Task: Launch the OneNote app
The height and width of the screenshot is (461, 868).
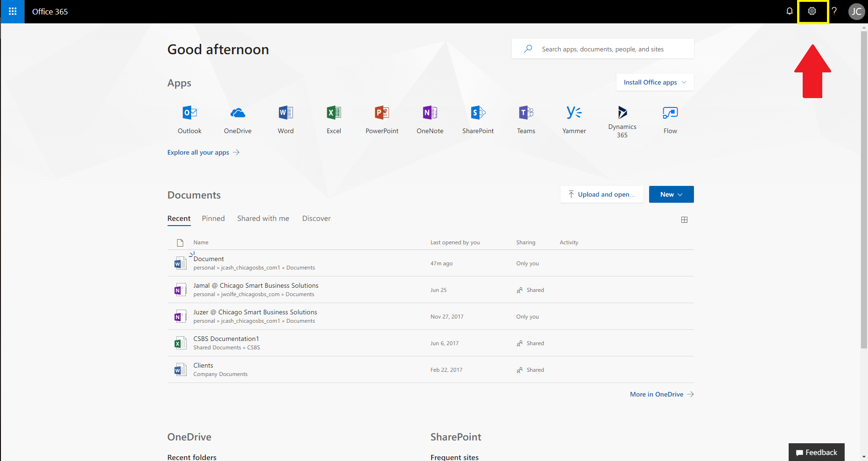Action: 430,120
